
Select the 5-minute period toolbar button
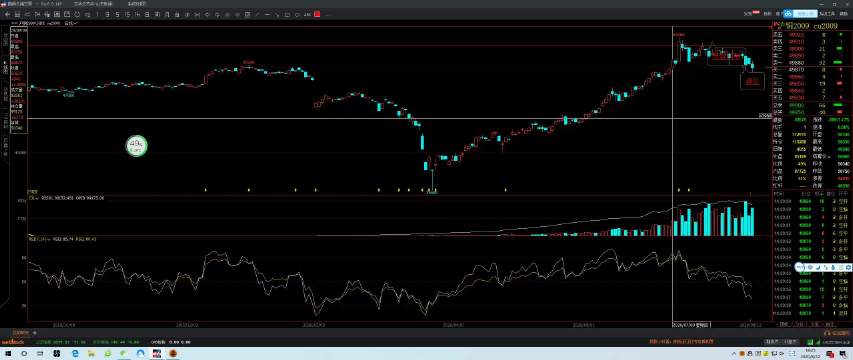[117, 14]
